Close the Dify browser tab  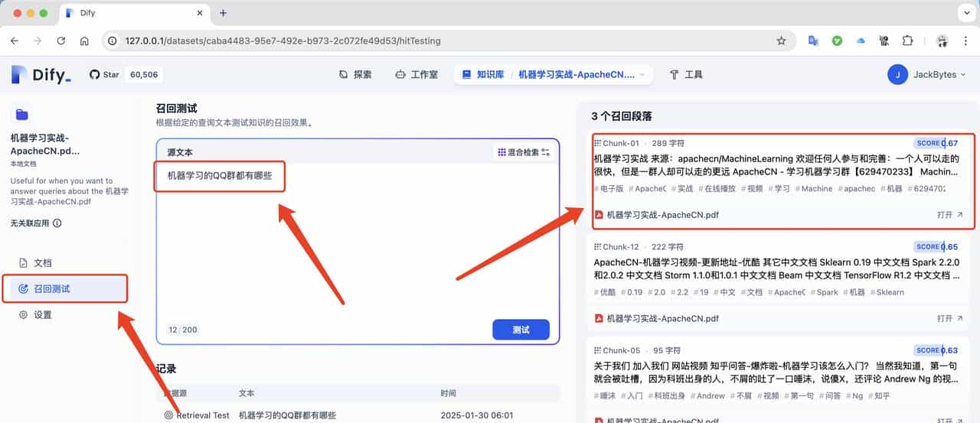[x=200, y=13]
